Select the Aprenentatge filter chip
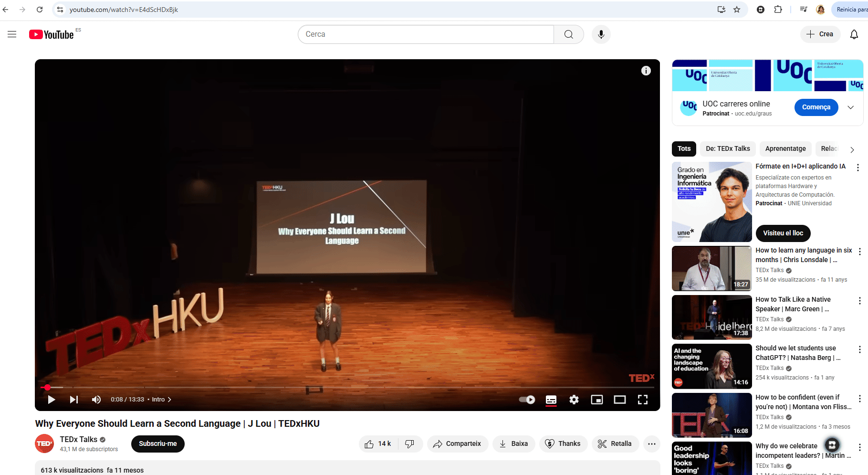 785,149
